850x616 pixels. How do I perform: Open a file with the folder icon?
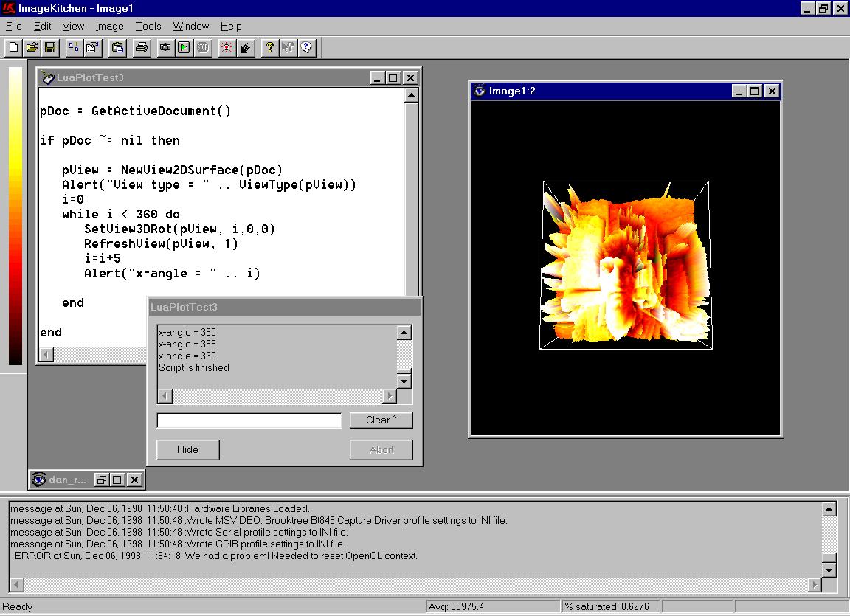click(x=32, y=48)
